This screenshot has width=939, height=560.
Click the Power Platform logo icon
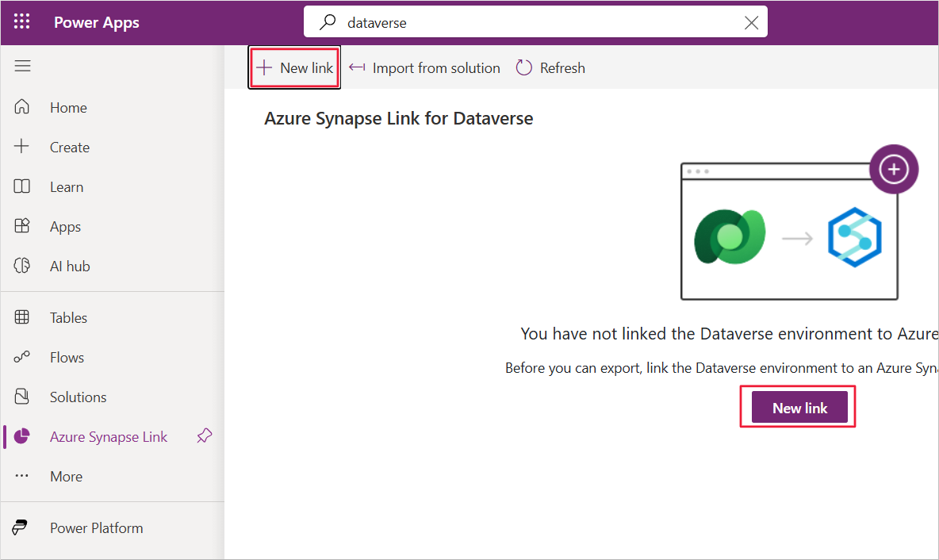point(20,527)
